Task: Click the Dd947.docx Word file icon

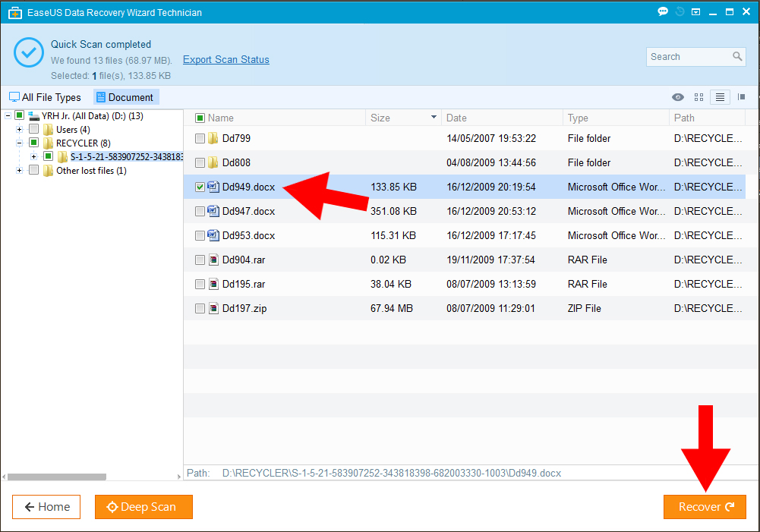Action: pos(213,211)
